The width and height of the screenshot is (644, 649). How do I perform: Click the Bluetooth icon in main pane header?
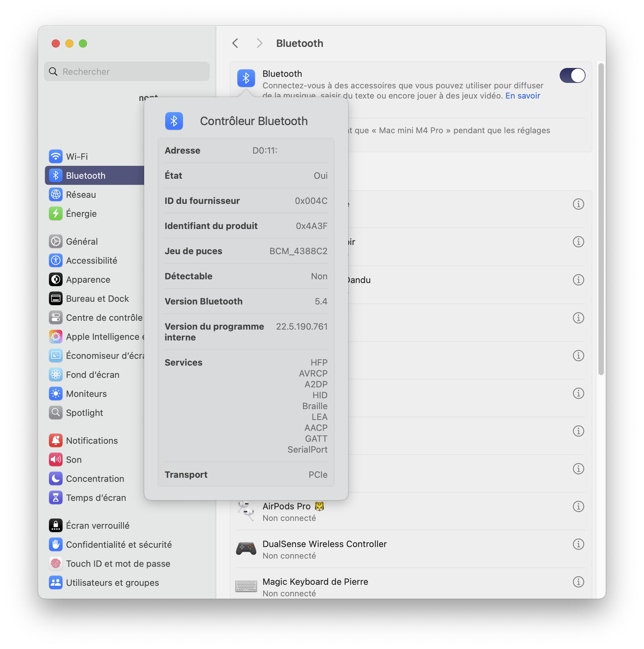pyautogui.click(x=246, y=78)
